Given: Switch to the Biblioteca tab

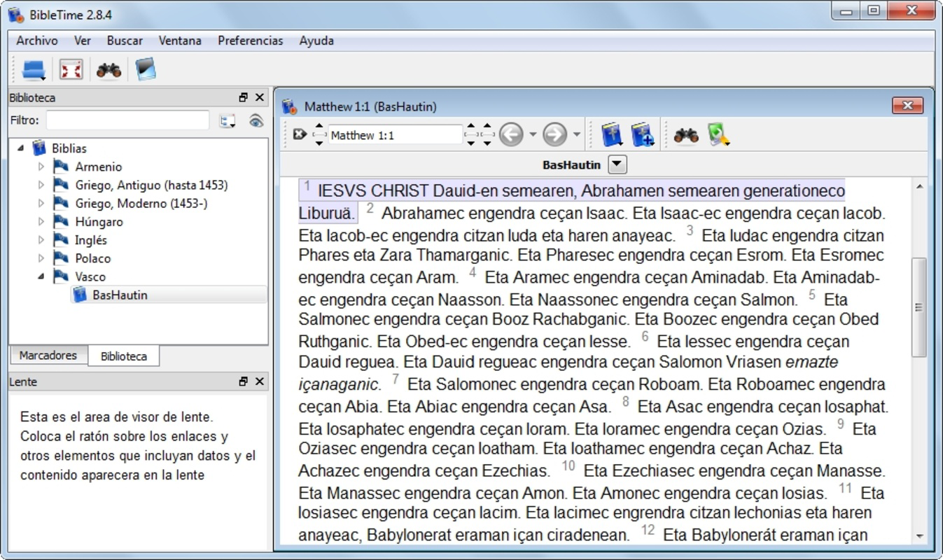Looking at the screenshot, I should pos(124,356).
